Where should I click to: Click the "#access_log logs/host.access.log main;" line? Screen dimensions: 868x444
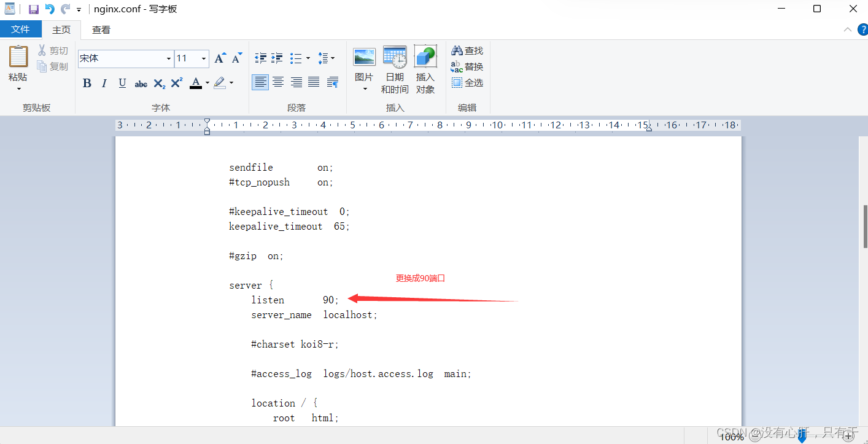362,374
